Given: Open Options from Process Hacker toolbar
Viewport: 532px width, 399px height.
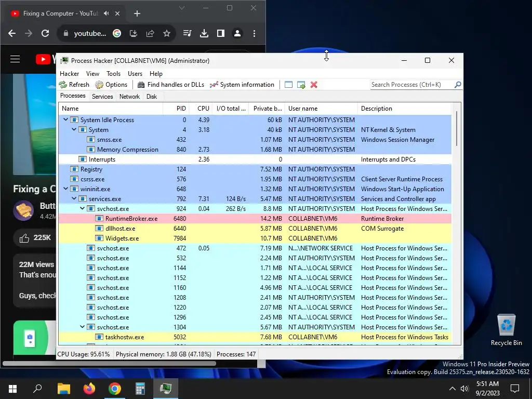Looking at the screenshot, I should (x=111, y=85).
